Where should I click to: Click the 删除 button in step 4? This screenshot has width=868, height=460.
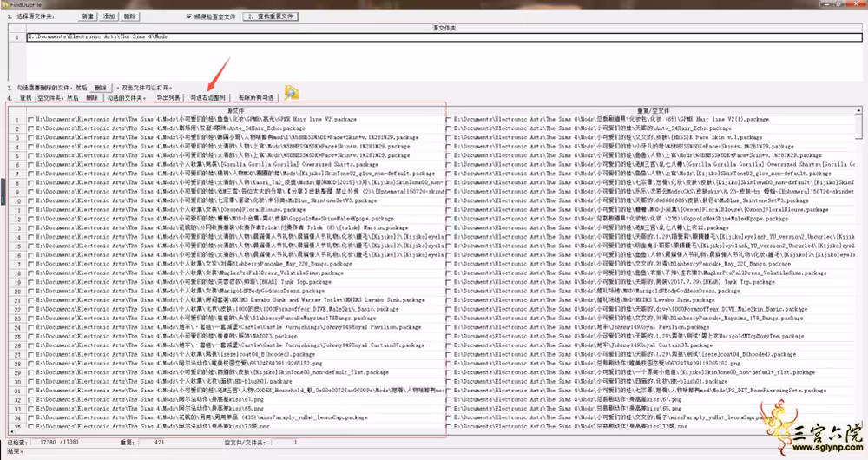92,98
